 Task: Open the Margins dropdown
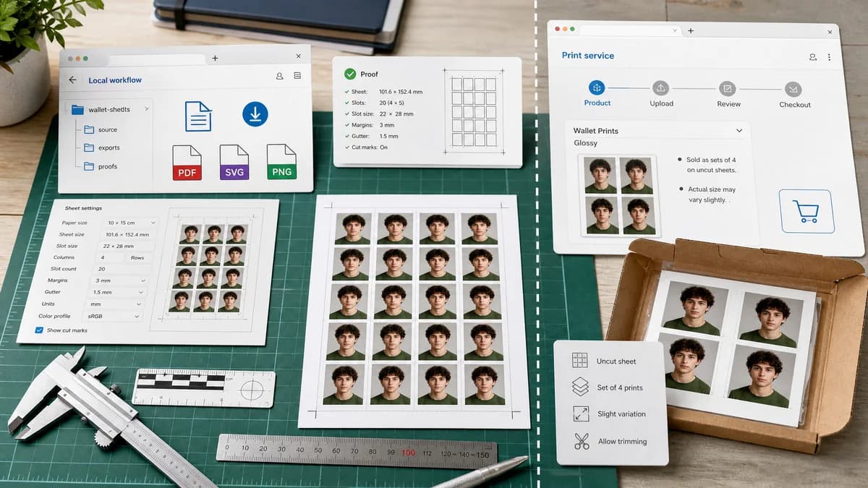click(x=119, y=280)
